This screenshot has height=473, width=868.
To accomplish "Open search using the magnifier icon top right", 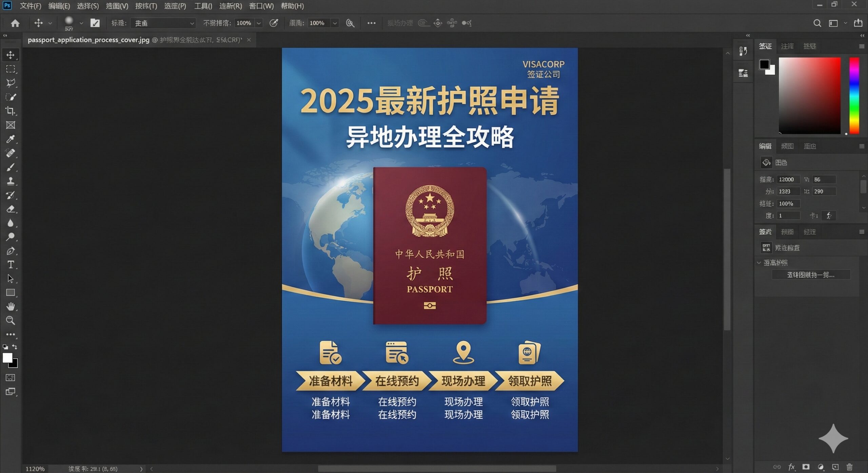I will 817,23.
